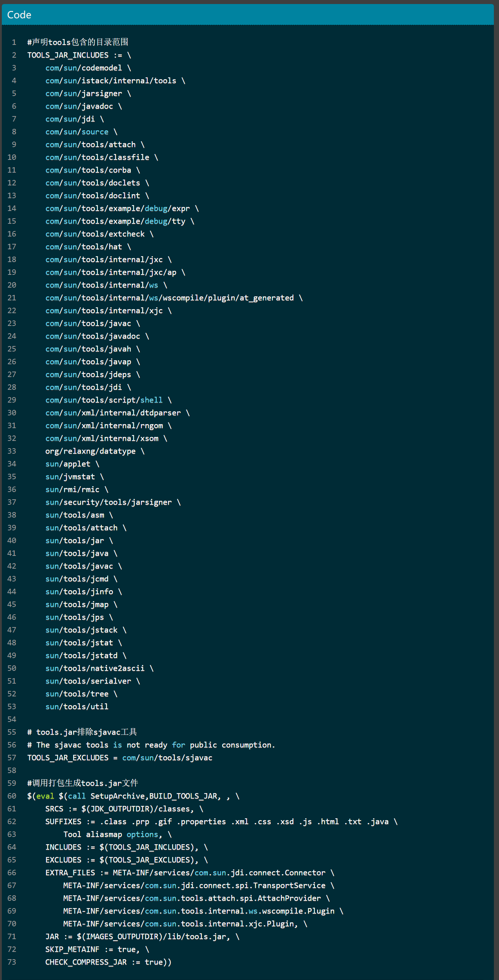
Task: Click the com/sun/tools/classfile line
Action: click(102, 157)
